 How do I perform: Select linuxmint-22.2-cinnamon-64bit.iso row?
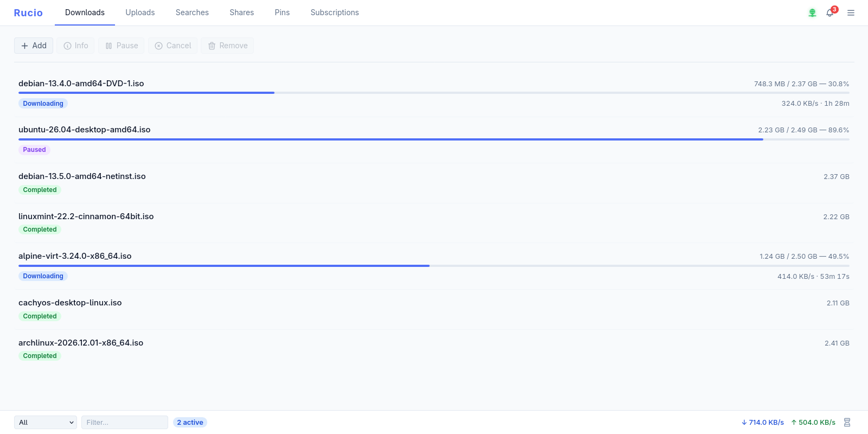point(434,223)
